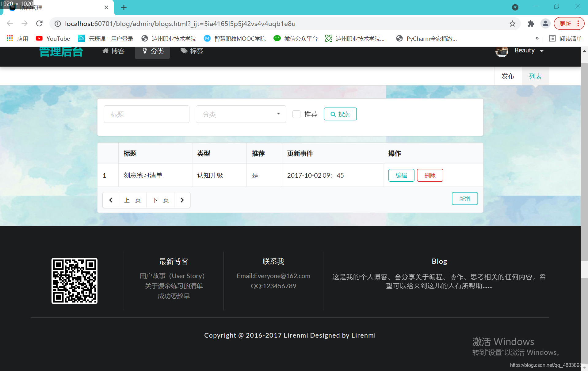588x371 pixels.
Task: Click the 标签 tag icon
Action: (x=184, y=51)
